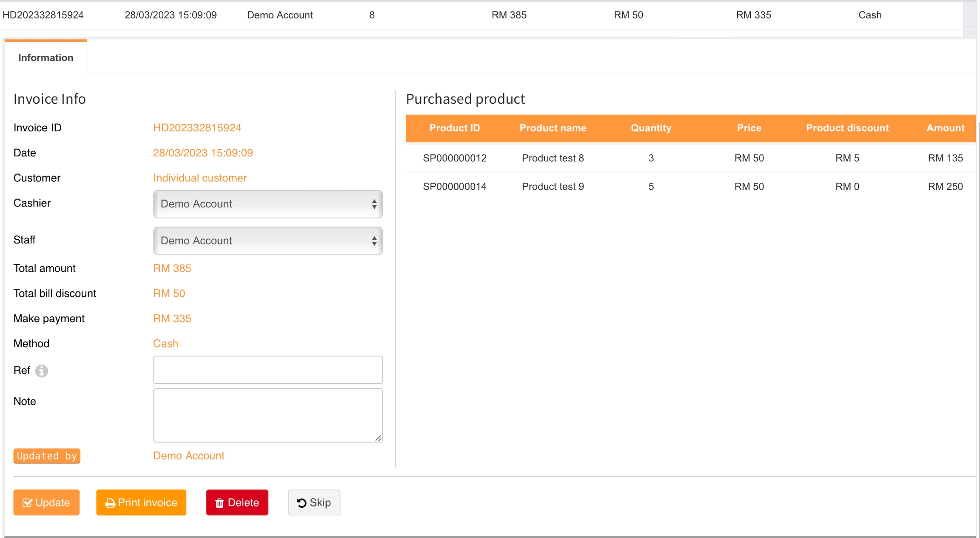Click into the Ref input field
Screen dimensions: 980x538
(x=268, y=370)
